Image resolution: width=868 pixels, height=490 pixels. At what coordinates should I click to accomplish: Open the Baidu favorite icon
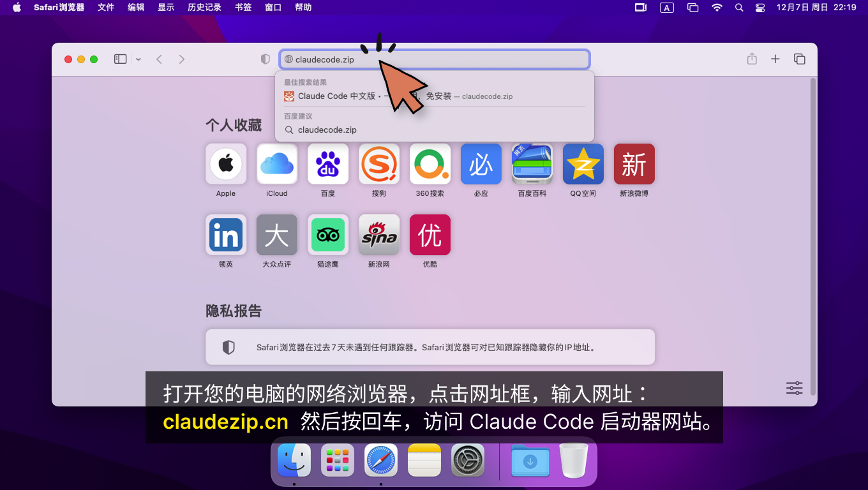328,165
